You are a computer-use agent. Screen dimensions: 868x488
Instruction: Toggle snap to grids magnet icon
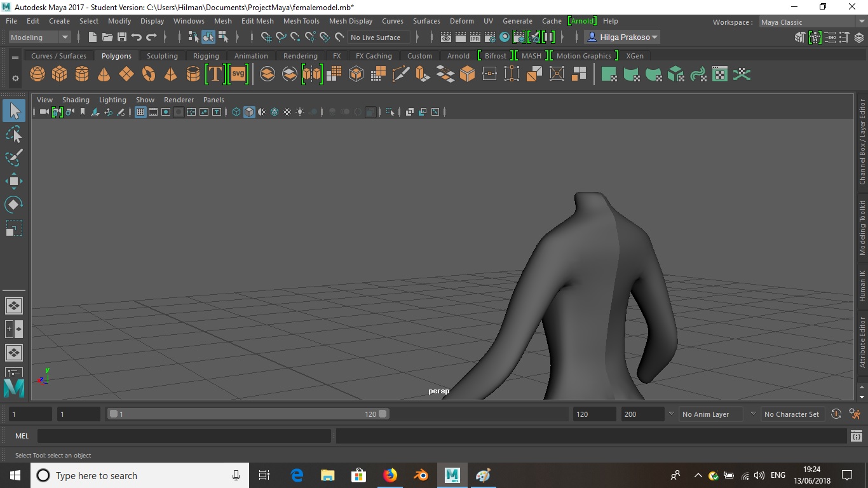(267, 37)
